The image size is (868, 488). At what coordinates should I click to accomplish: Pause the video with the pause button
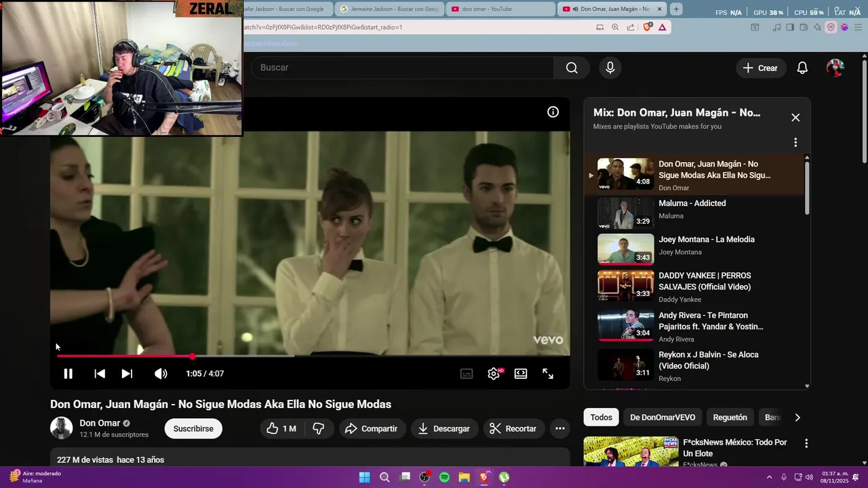pyautogui.click(x=68, y=373)
